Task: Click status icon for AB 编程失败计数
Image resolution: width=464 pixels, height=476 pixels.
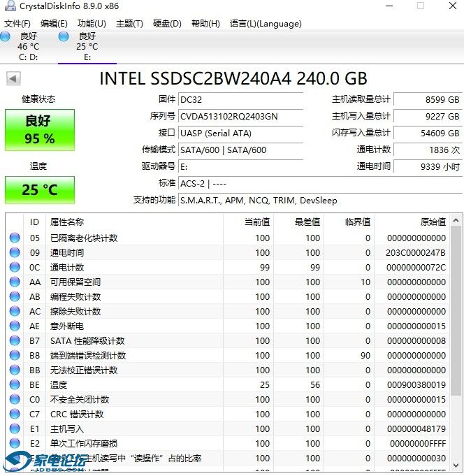Action: [15, 296]
